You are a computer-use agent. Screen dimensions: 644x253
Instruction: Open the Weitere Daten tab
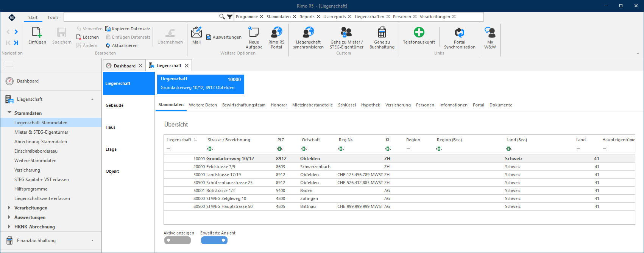(x=203, y=105)
